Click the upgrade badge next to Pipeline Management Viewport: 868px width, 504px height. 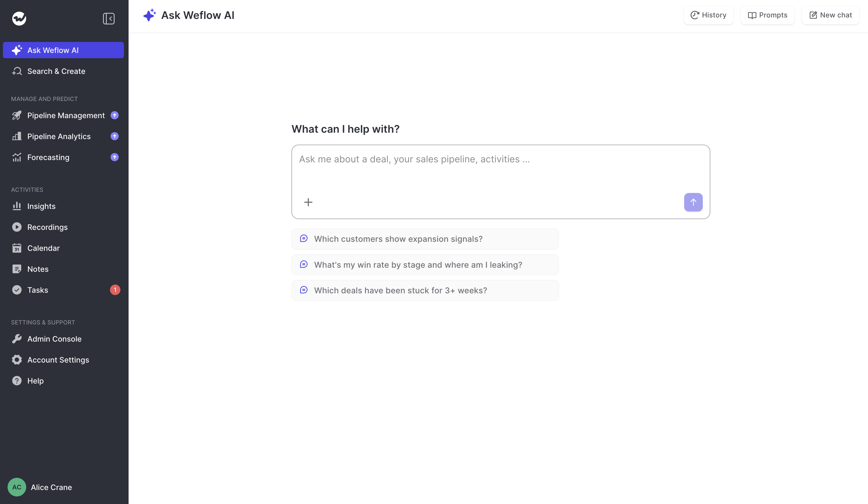pos(115,116)
